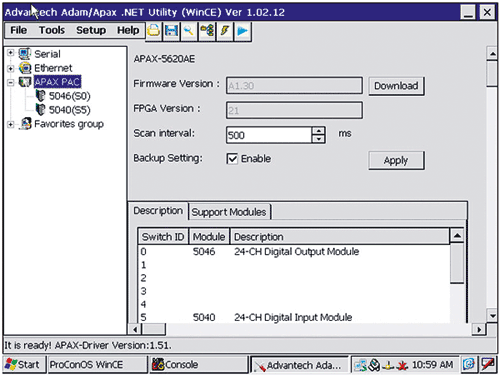Click the lightning bolt toolbar icon
Viewport: 500px width, 380px height.
click(225, 31)
